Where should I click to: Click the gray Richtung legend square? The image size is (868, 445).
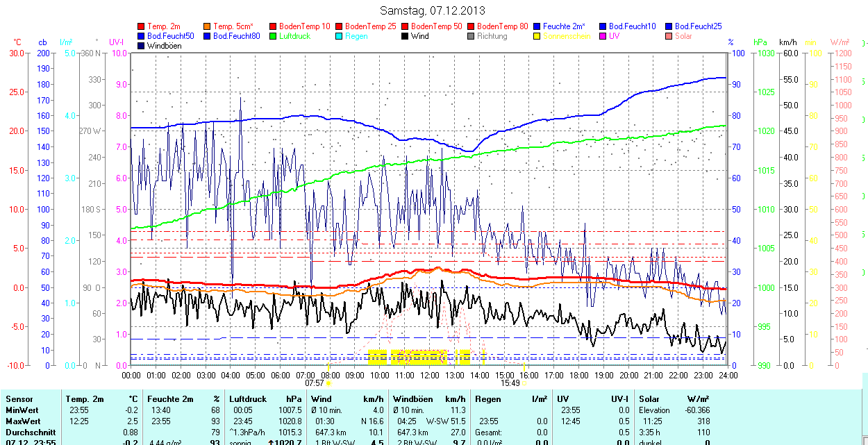tap(471, 36)
